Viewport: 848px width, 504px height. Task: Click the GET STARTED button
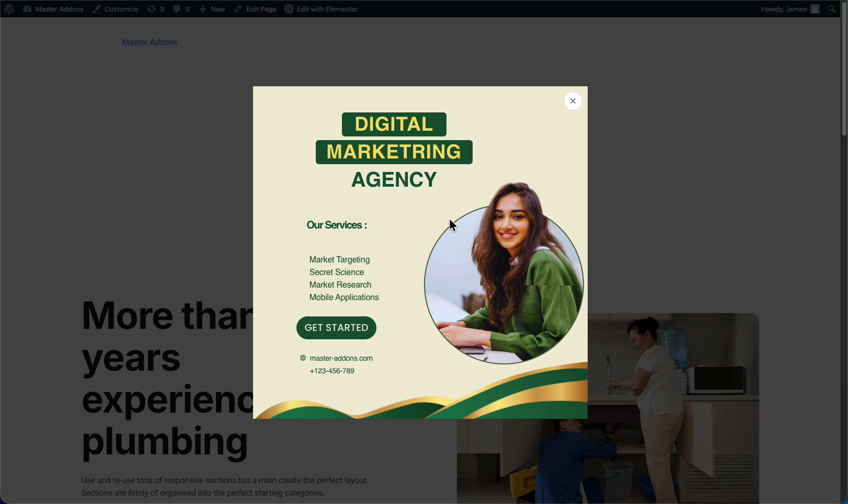[x=336, y=328]
